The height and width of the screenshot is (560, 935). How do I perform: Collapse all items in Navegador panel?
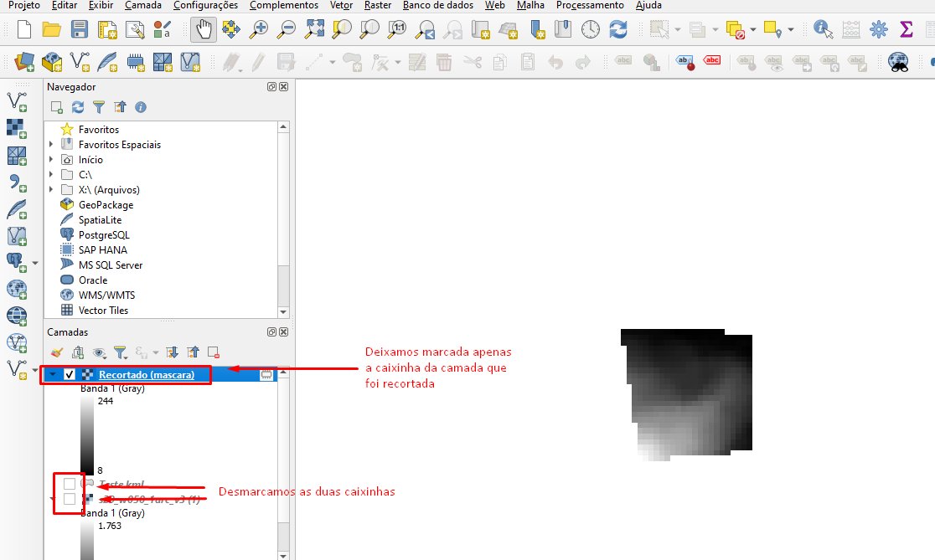point(120,107)
